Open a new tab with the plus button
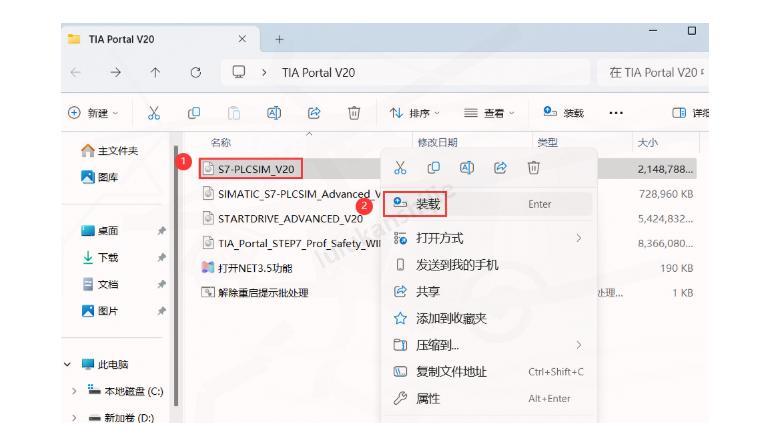Viewport: 770px width, 446px height. 279,39
